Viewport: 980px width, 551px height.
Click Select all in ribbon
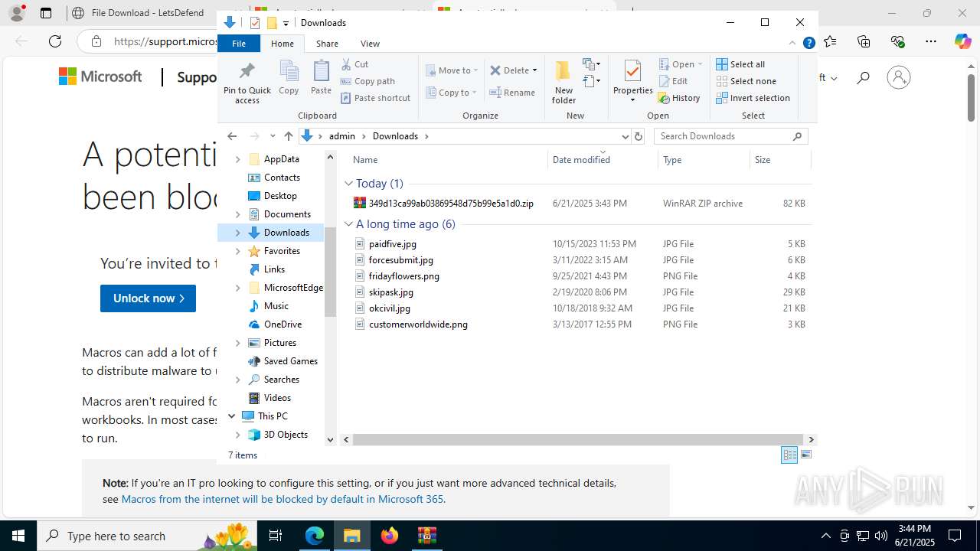coord(740,64)
